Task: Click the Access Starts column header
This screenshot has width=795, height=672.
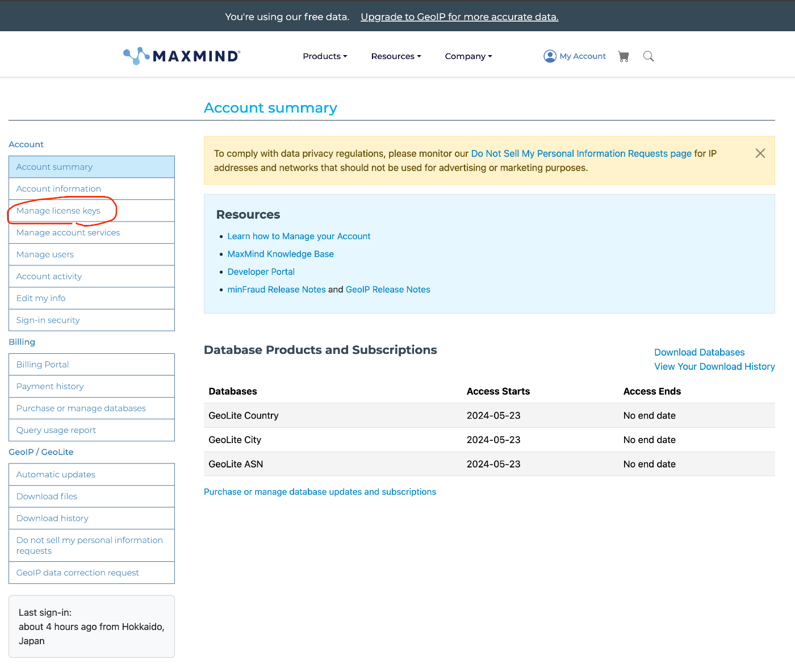Action: pyautogui.click(x=498, y=391)
